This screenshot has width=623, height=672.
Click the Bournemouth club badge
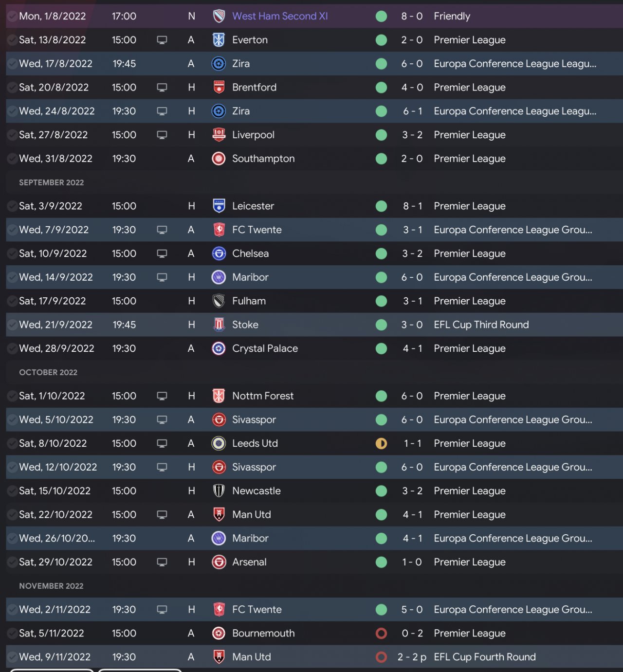pyautogui.click(x=219, y=633)
